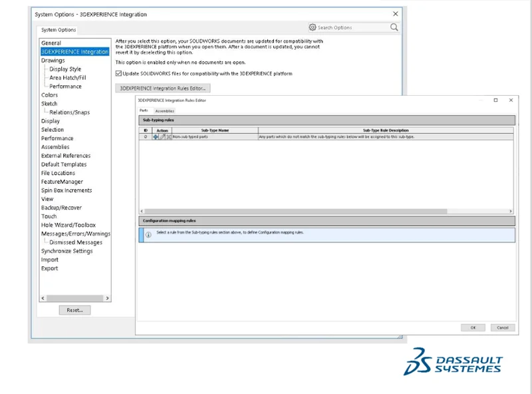Click the ID column header

pyautogui.click(x=146, y=130)
